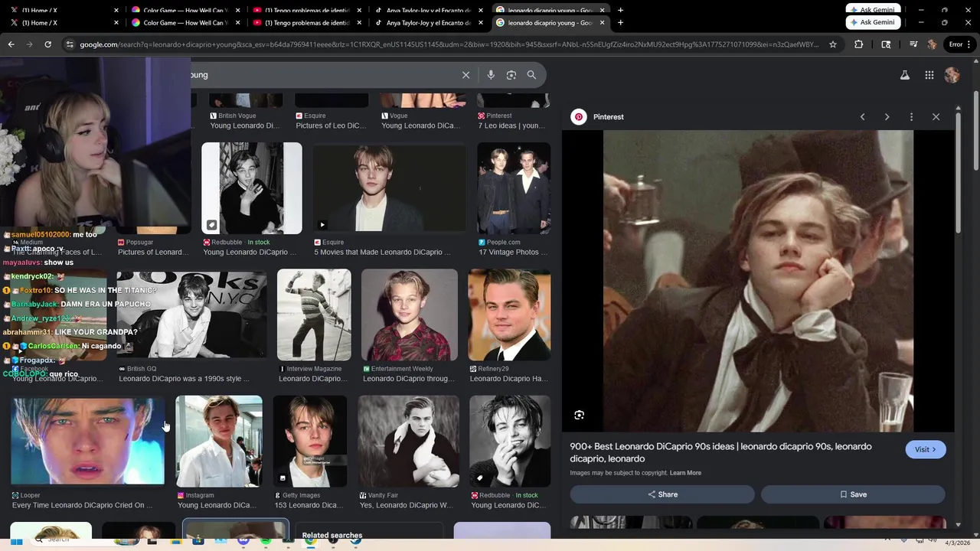This screenshot has width=980, height=551.
Task: Click Vanity Fair Yes, Leonardo DiCaprio caption
Action: (407, 505)
